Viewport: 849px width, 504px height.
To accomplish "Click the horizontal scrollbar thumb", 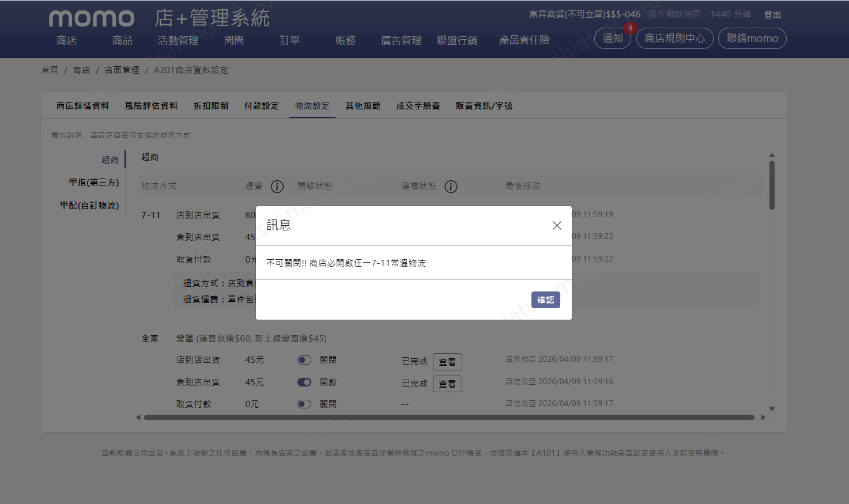I will tap(449, 417).
